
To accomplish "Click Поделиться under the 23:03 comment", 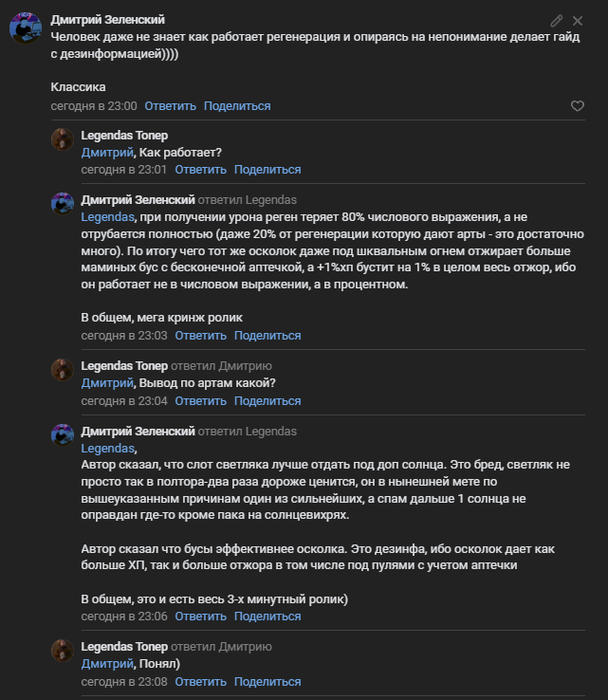I will [267, 336].
